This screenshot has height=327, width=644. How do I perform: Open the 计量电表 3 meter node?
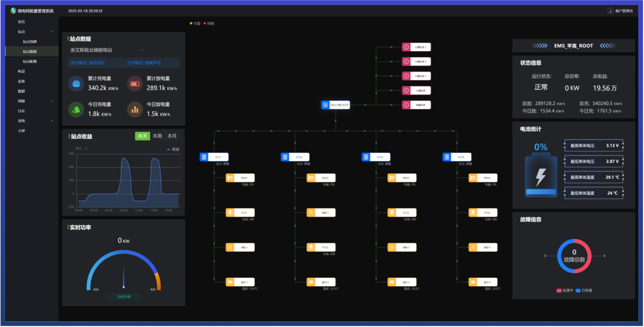[x=416, y=48]
